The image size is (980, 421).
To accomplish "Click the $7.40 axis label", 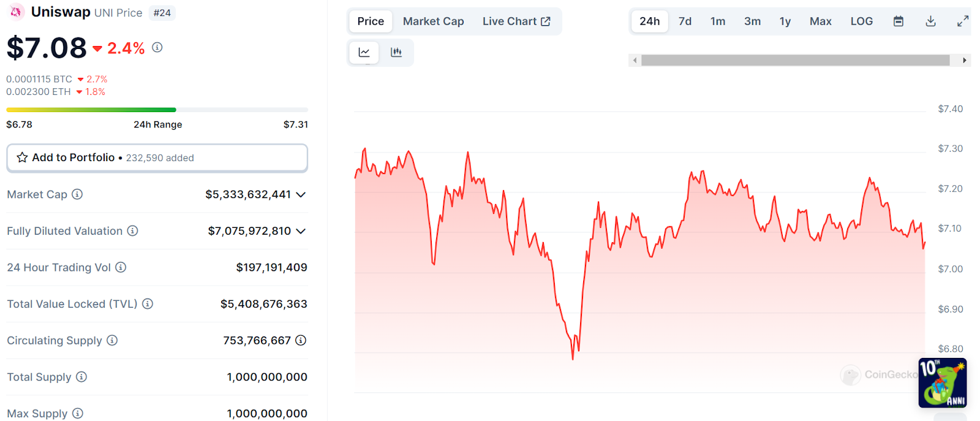I will pos(951,109).
